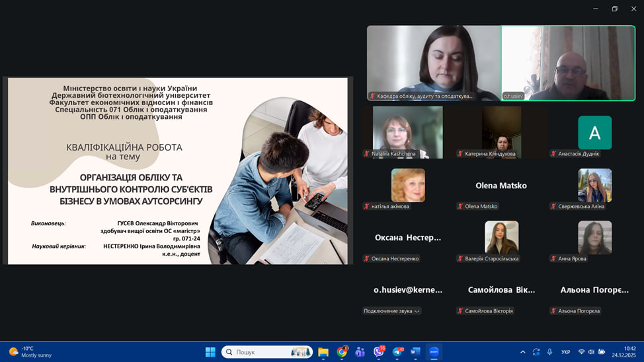Open Microsoft Teams taskbar icon
The image size is (644, 362).
tap(360, 352)
